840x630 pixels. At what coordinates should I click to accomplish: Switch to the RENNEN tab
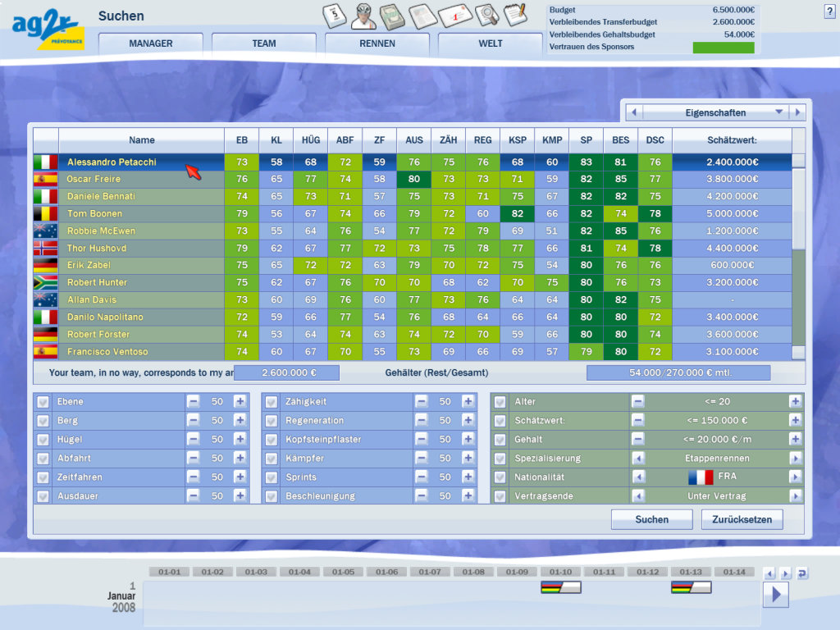pos(377,43)
